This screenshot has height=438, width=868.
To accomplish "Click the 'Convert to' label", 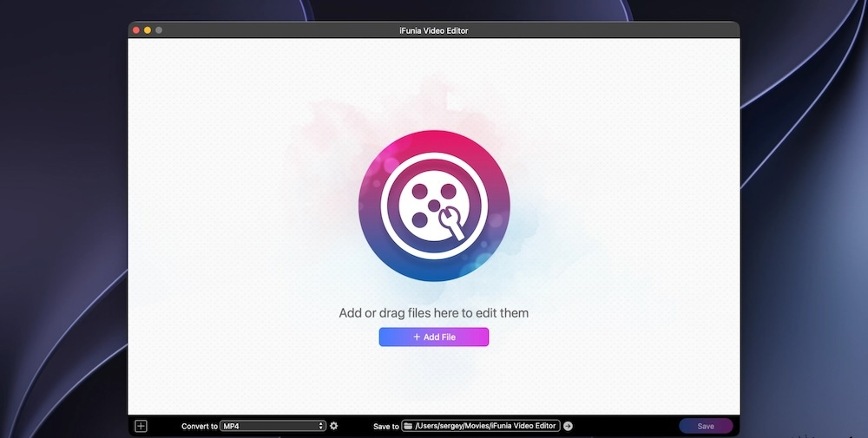I will click(200, 427).
